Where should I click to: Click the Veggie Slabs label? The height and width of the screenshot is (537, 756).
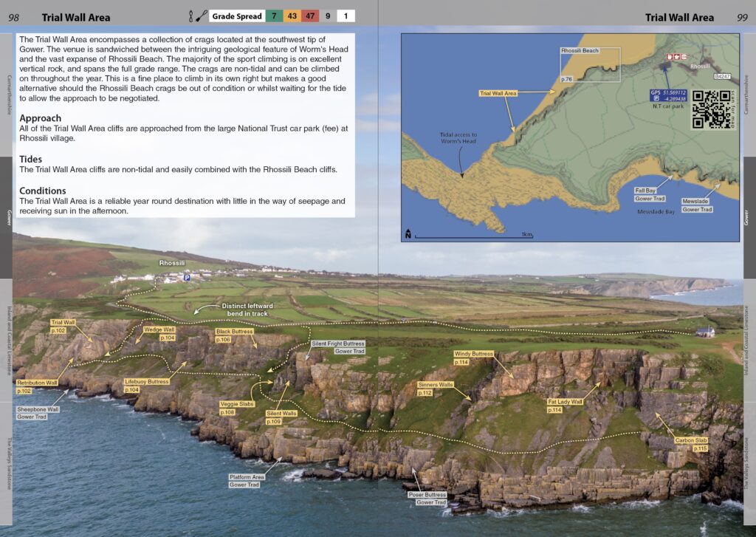[x=237, y=404]
